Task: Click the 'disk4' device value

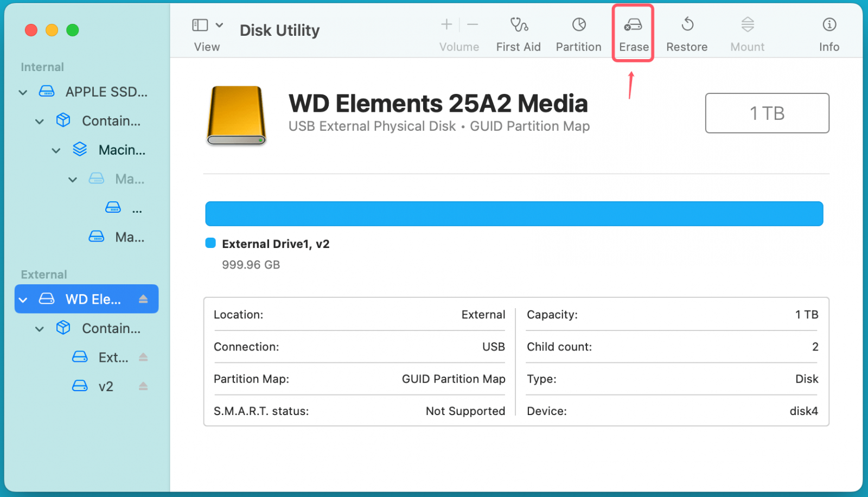Action: (x=803, y=411)
